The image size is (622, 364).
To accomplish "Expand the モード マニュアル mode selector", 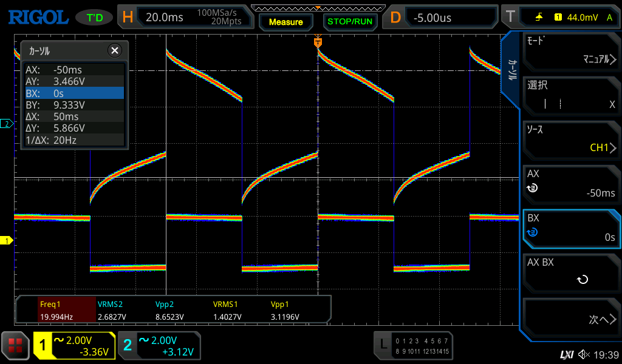I will pyautogui.click(x=571, y=51).
